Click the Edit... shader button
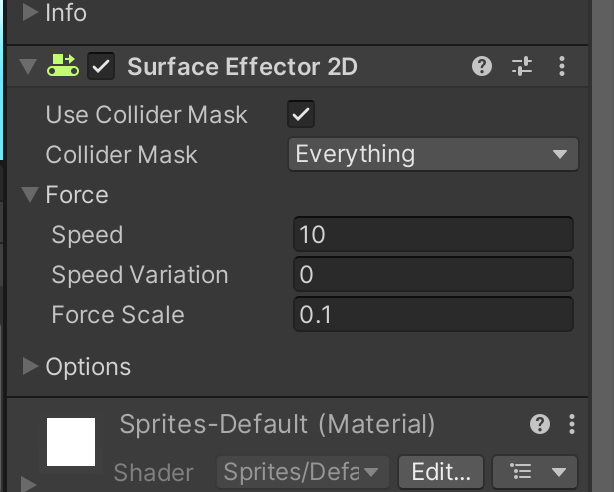614x492 pixels. tap(441, 471)
